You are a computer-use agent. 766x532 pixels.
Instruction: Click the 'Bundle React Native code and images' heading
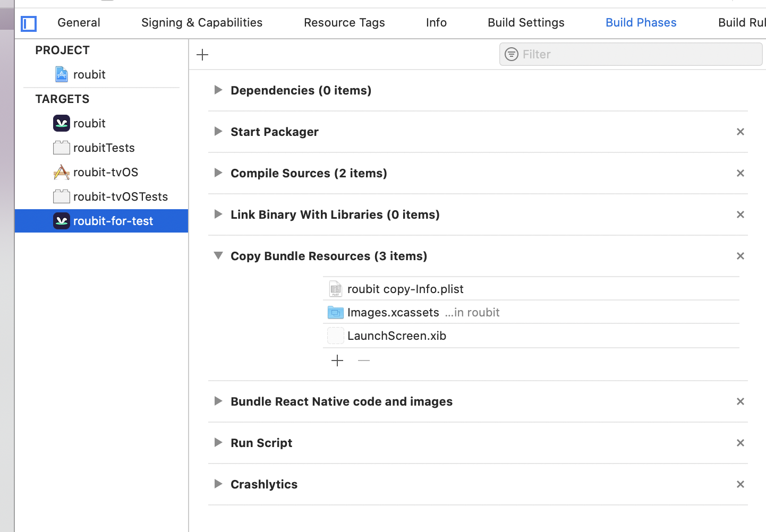342,401
